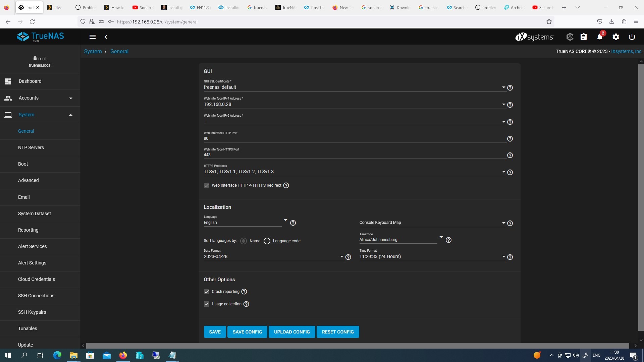Viewport: 644px width, 362px height.
Task: Show help for Timezone field
Action: [x=448, y=240]
